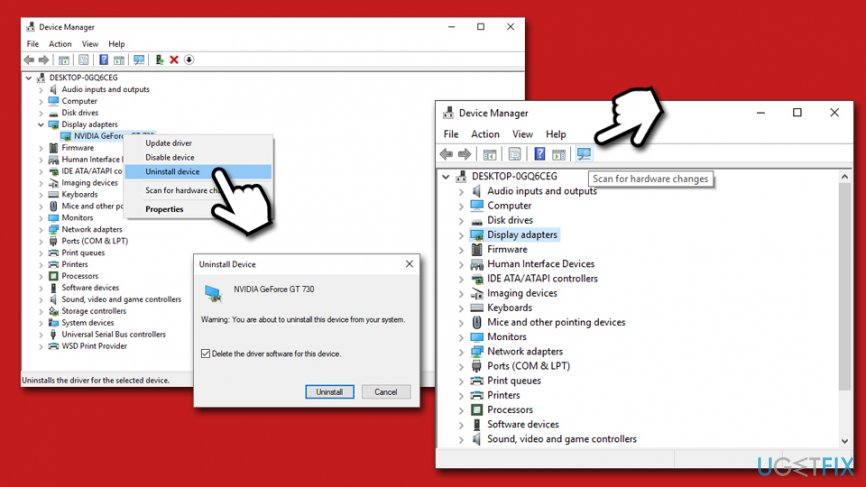Click the Uninstall button in dialog

pyautogui.click(x=329, y=391)
